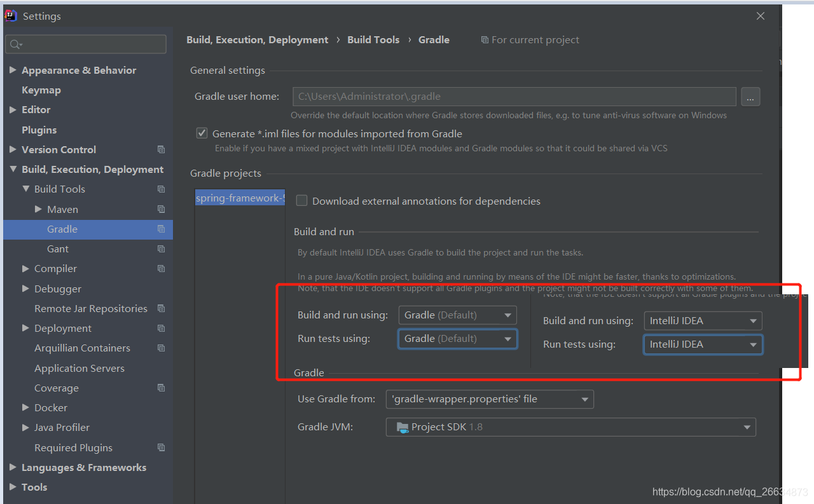
Task: Open 'Build and run using' IntelliJ IDEA dropdown
Action: pos(703,320)
